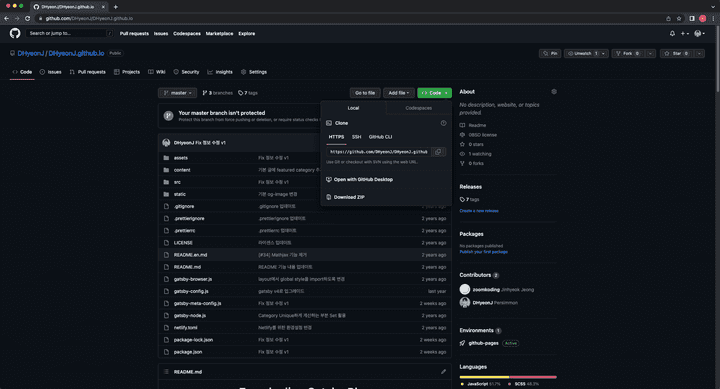The height and width of the screenshot is (389, 720).
Task: Open the netlify.toml file
Action: point(186,327)
